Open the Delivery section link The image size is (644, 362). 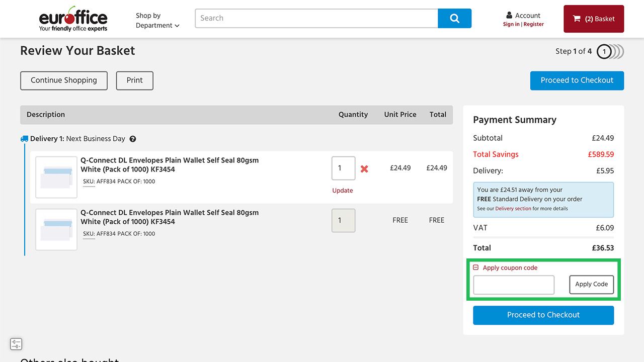pyautogui.click(x=513, y=209)
